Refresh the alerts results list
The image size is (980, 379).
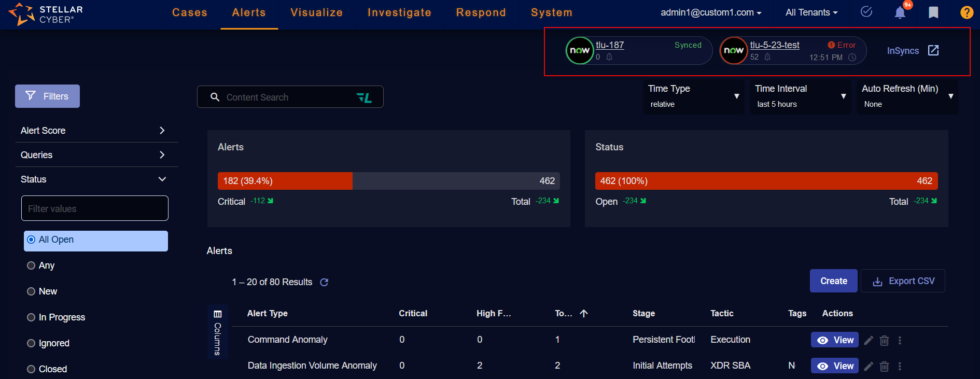pos(324,283)
